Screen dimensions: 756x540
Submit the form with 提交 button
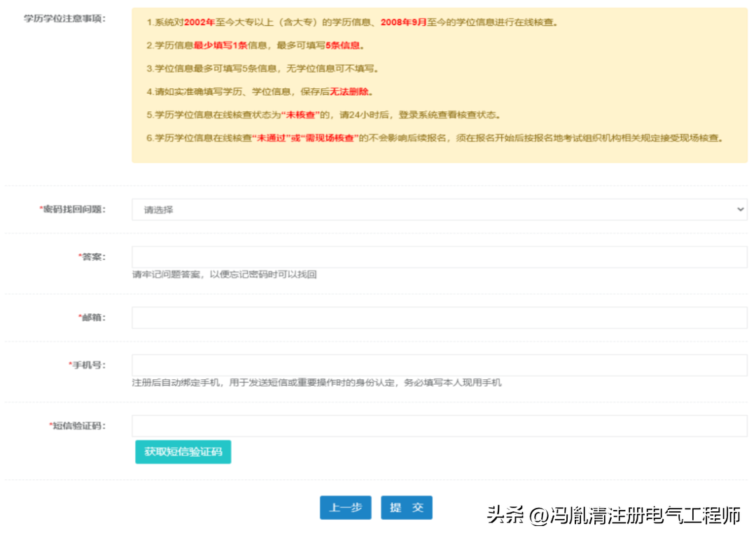[407, 508]
